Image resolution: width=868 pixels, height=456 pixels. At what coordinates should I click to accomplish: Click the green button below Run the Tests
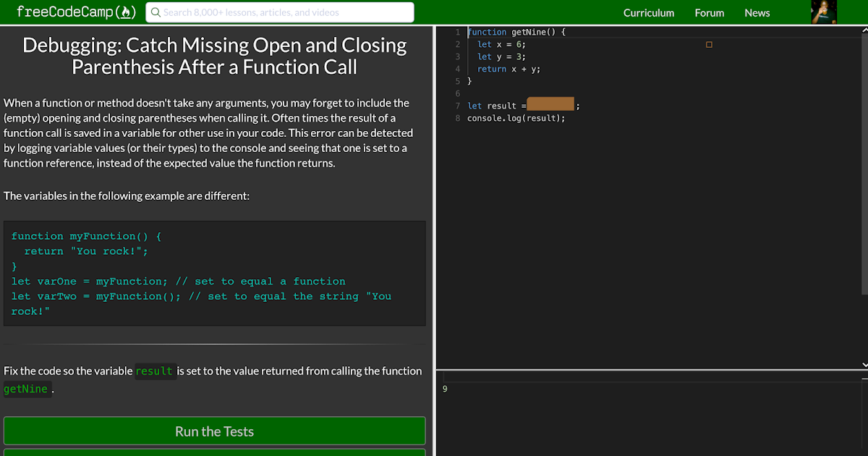pyautogui.click(x=214, y=452)
